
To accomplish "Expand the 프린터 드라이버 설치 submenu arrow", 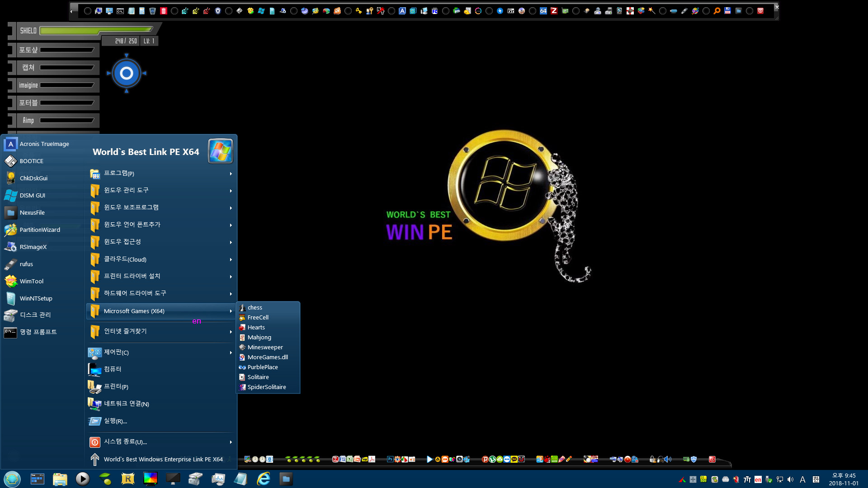I will point(231,277).
